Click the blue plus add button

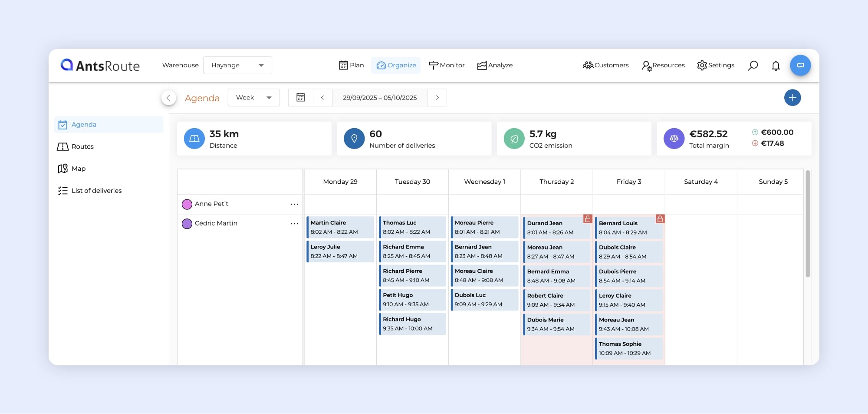pyautogui.click(x=792, y=98)
